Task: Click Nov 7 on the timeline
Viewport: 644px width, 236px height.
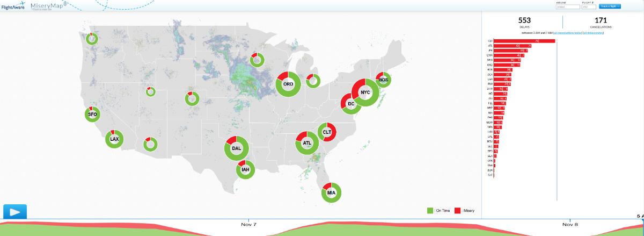Action: (x=250, y=224)
